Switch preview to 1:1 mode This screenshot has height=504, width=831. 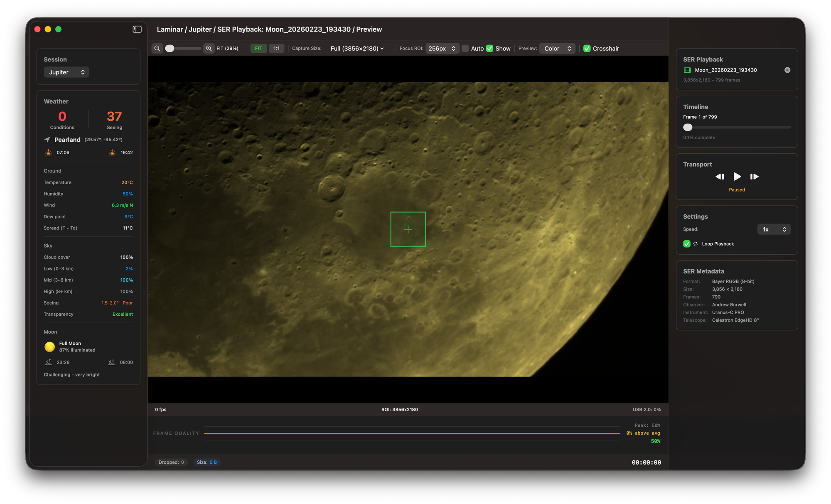pos(276,48)
